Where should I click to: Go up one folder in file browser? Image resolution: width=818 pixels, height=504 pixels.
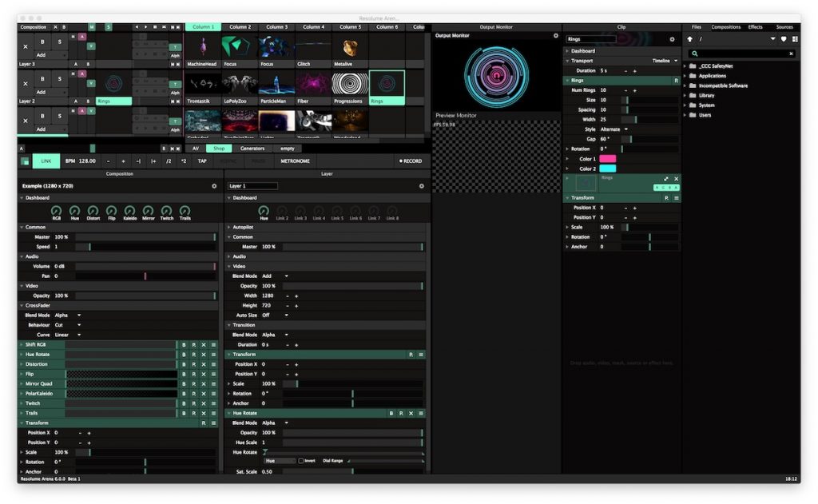(689, 39)
